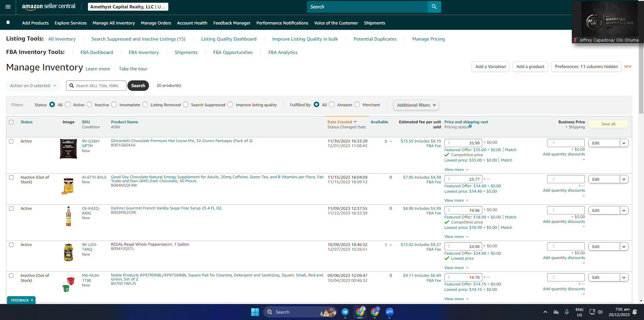
Task: Open Feedback Manager
Action: coord(232,23)
